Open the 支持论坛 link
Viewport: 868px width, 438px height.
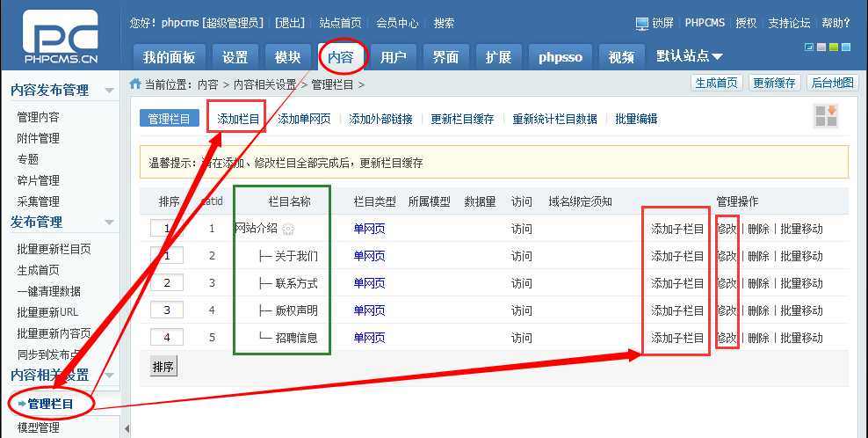point(789,23)
